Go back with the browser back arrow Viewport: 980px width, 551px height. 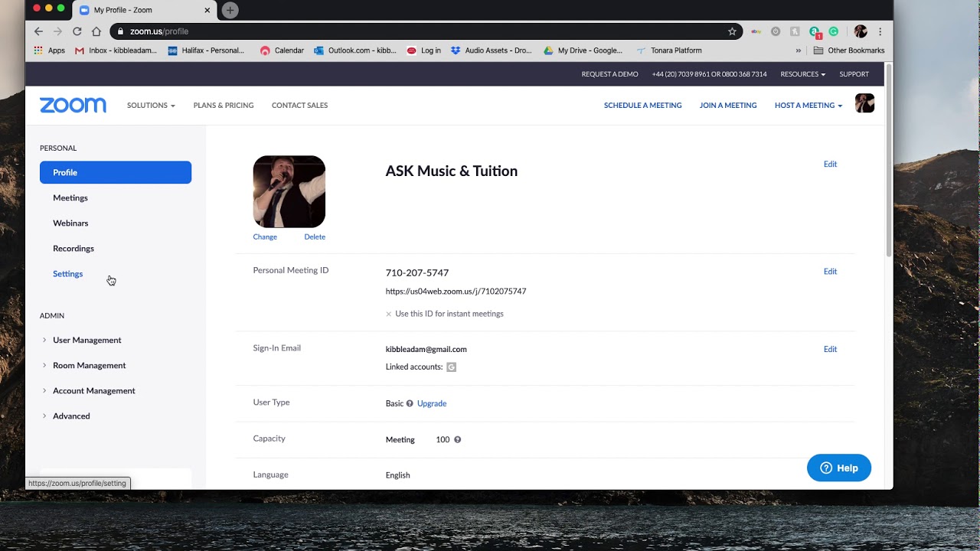click(38, 31)
